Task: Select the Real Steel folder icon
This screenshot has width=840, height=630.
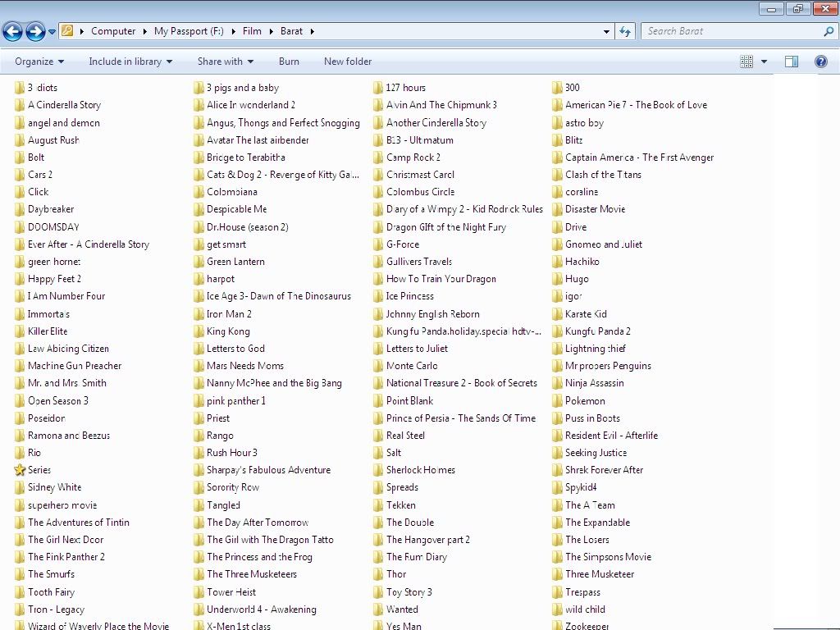Action: (378, 436)
